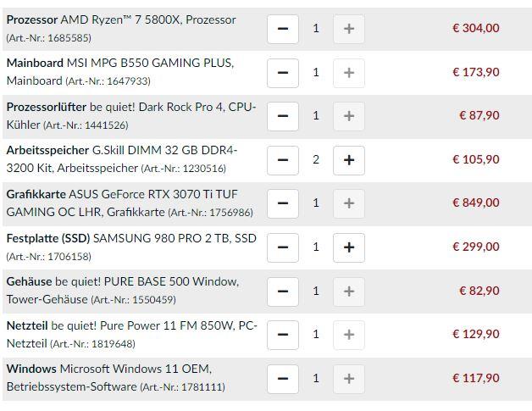Increase G.Skill DIMM 32 GB quantity
532x411 pixels.
coord(348,160)
